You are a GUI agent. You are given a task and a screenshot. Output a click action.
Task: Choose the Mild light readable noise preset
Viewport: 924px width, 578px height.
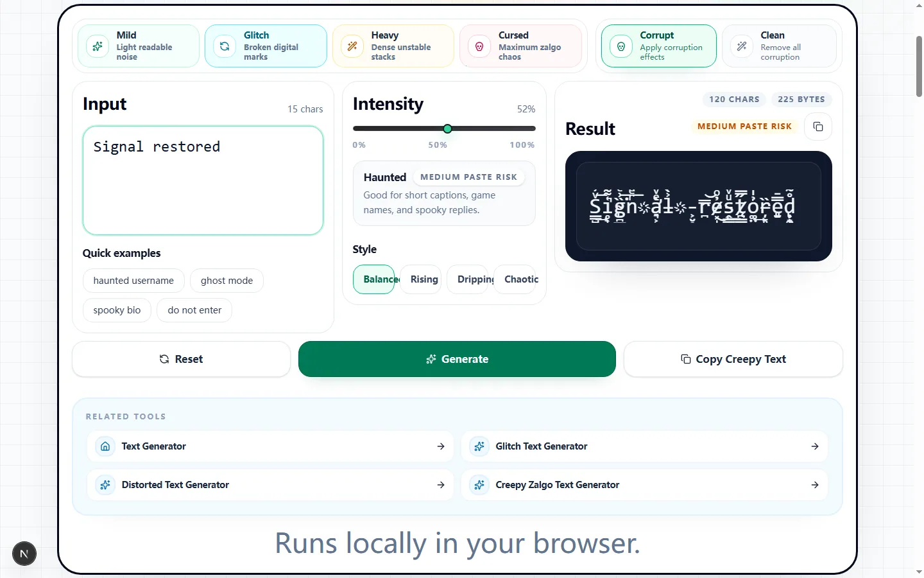[x=139, y=46]
